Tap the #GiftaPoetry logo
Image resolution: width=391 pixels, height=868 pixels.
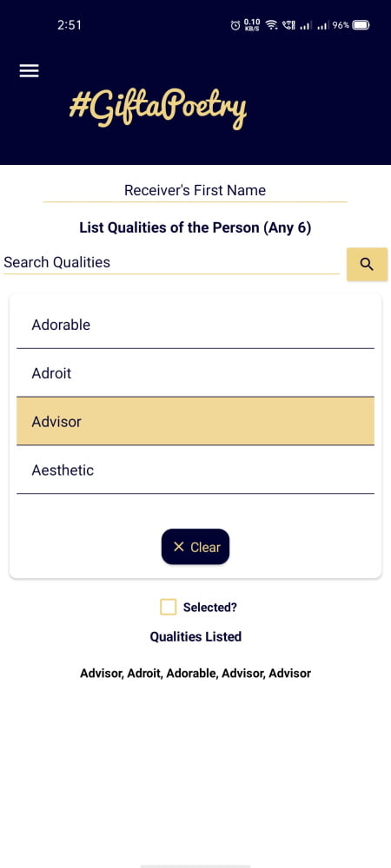coord(158,108)
